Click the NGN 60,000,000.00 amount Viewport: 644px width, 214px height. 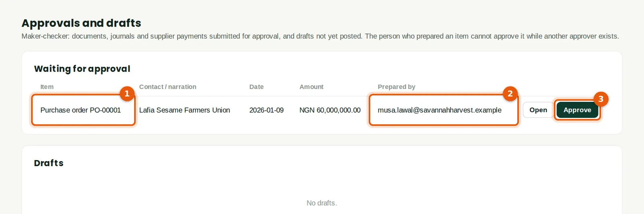pyautogui.click(x=330, y=110)
